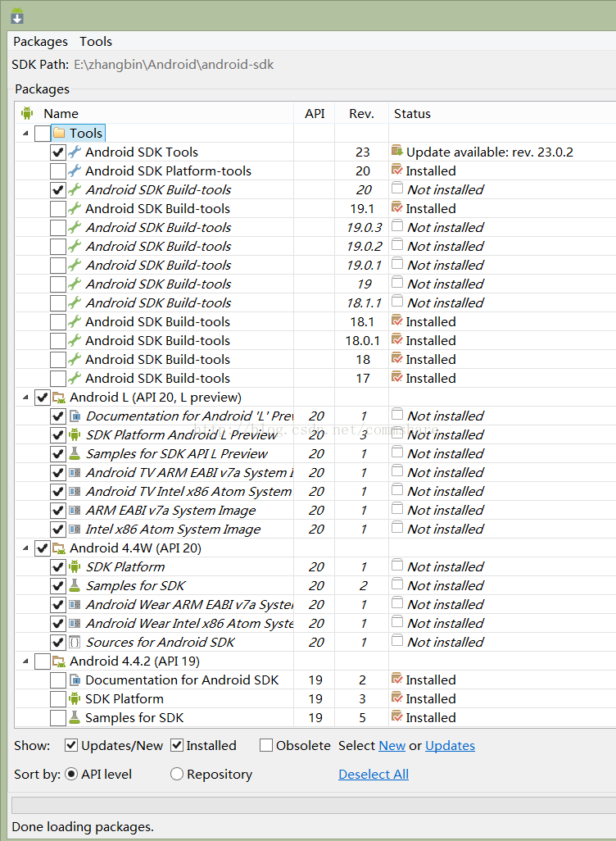Uncheck Android SDK Build-tools rev 20 checkbox

click(58, 190)
